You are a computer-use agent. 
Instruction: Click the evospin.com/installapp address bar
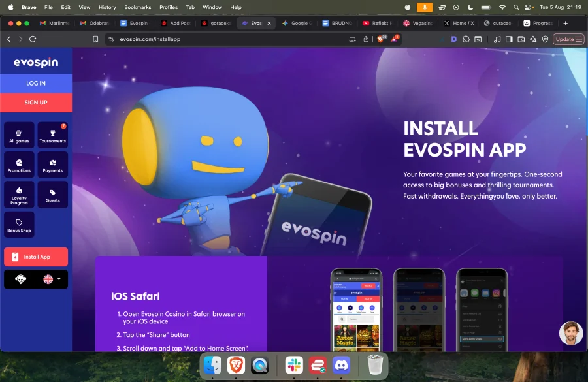[150, 39]
